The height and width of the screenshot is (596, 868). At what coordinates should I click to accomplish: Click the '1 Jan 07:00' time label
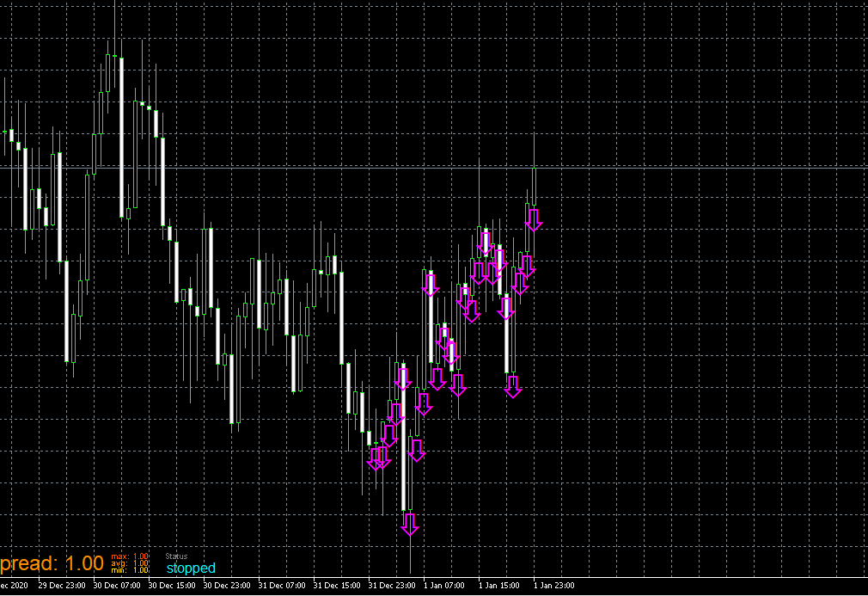point(444,586)
